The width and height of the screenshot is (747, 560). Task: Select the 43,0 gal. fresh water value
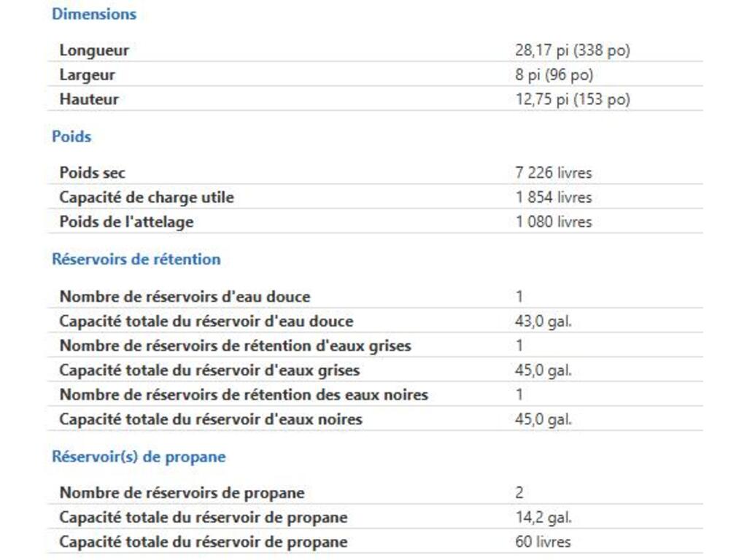click(x=543, y=321)
